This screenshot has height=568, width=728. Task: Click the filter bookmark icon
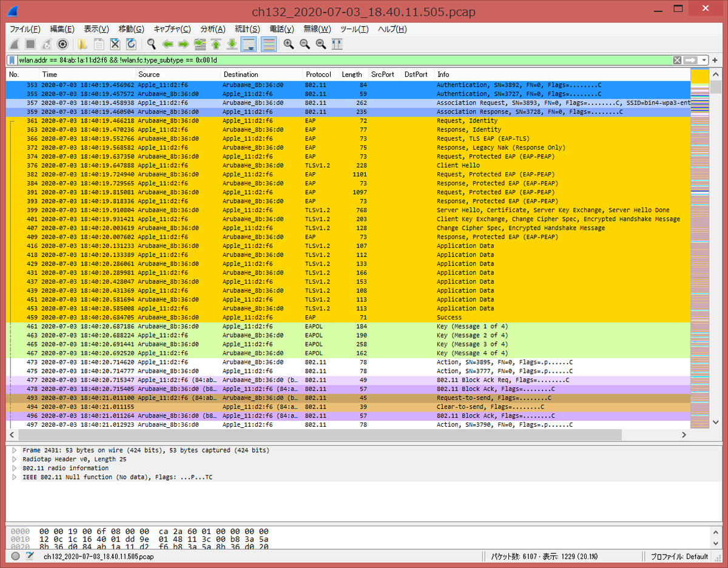12,60
